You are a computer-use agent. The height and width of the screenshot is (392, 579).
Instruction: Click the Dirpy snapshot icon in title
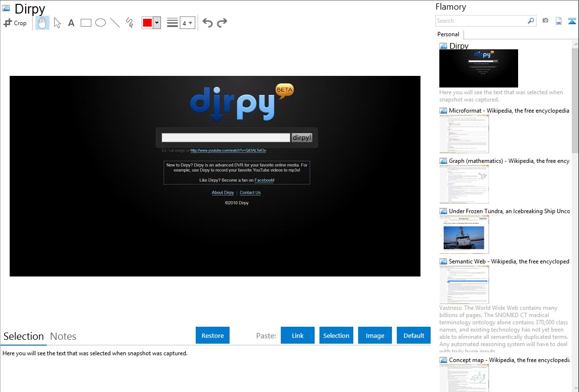pos(6,8)
